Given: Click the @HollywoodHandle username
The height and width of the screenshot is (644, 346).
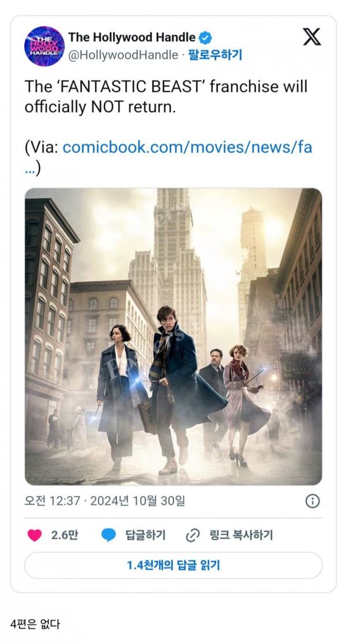Looking at the screenshot, I should [x=123, y=55].
